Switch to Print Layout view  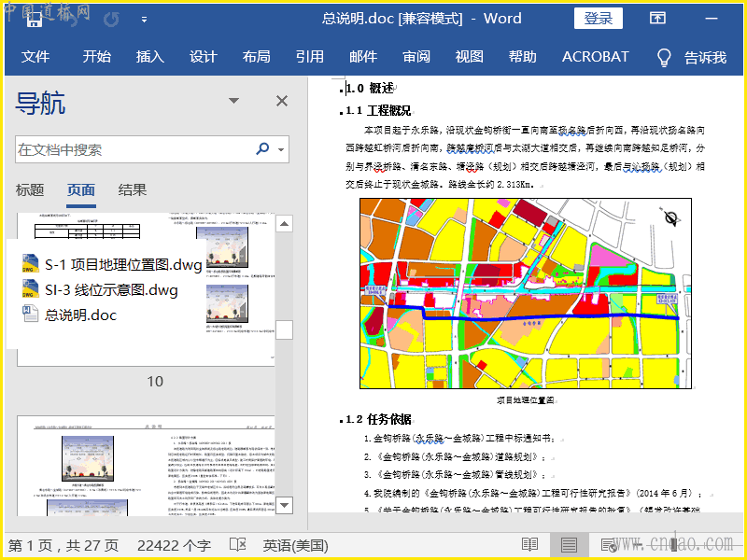570,545
